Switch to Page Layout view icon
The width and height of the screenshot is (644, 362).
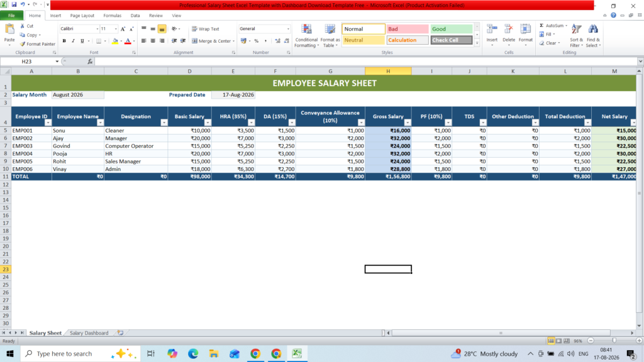(x=558, y=341)
